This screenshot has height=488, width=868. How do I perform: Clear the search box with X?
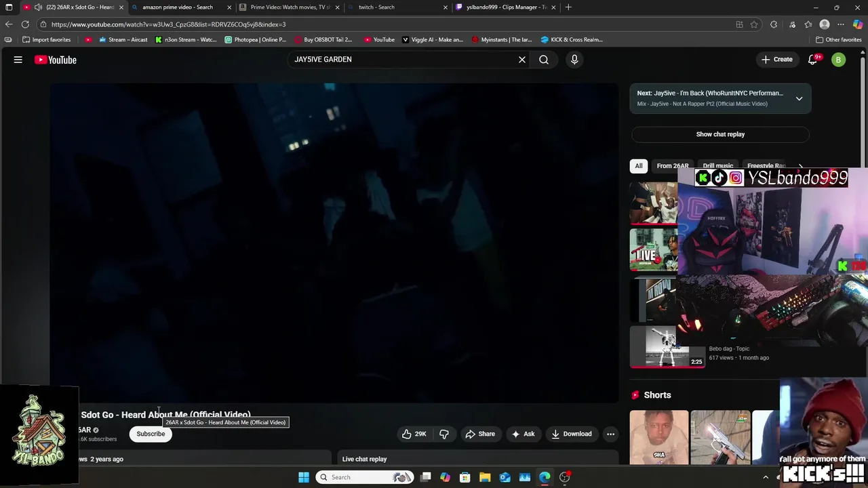(522, 60)
